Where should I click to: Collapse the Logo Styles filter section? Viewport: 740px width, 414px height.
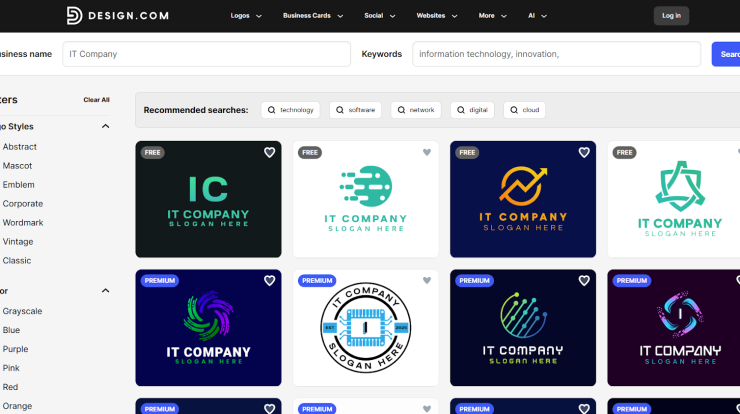pyautogui.click(x=105, y=127)
